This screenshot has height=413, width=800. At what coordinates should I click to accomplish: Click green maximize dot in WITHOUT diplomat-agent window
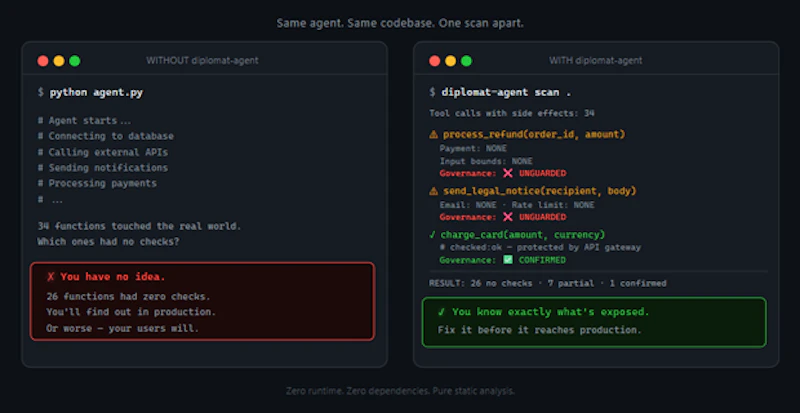pos(74,61)
